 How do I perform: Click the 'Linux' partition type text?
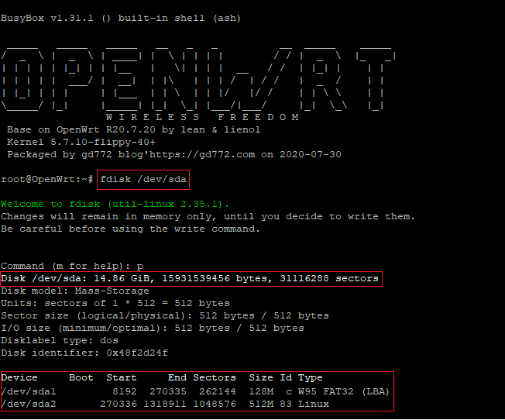[x=314, y=404]
